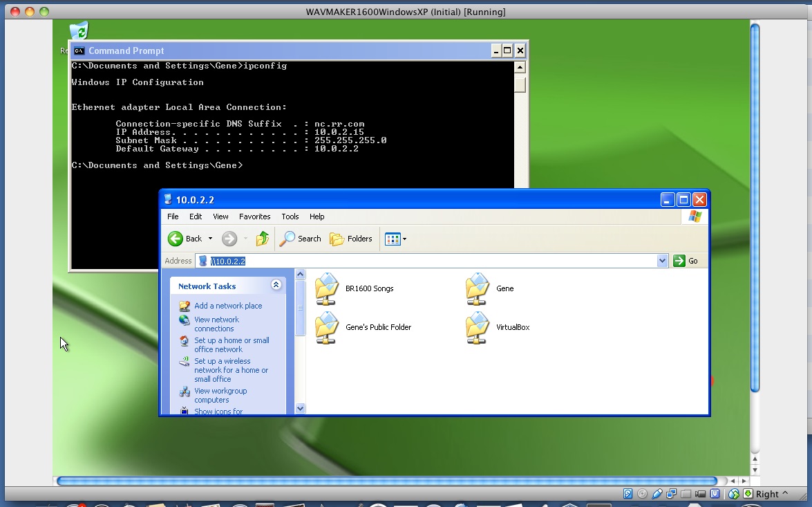
Task: Toggle the Folders pane button
Action: [351, 239]
